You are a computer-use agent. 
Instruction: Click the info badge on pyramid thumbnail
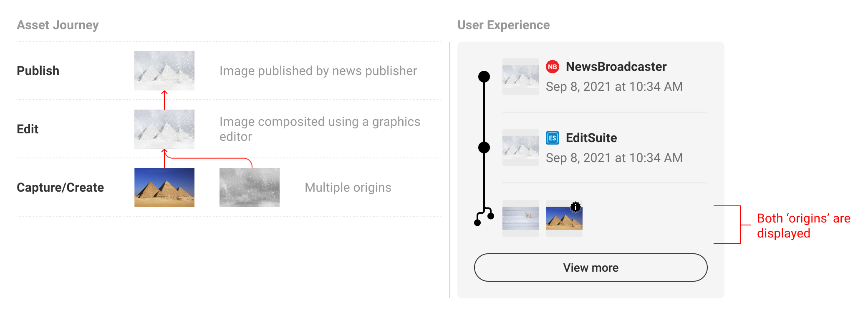click(576, 207)
